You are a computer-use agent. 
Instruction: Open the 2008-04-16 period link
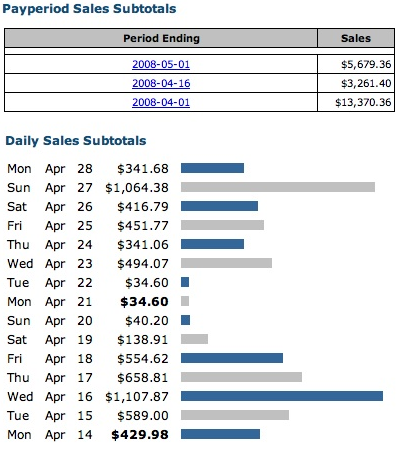[x=161, y=83]
